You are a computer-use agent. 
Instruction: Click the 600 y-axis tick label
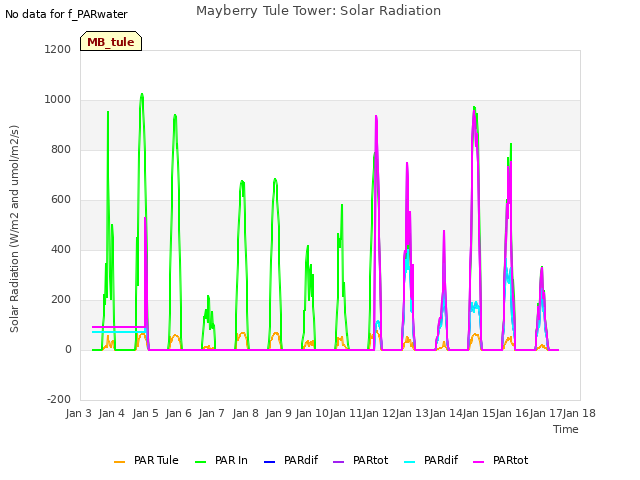(61, 200)
